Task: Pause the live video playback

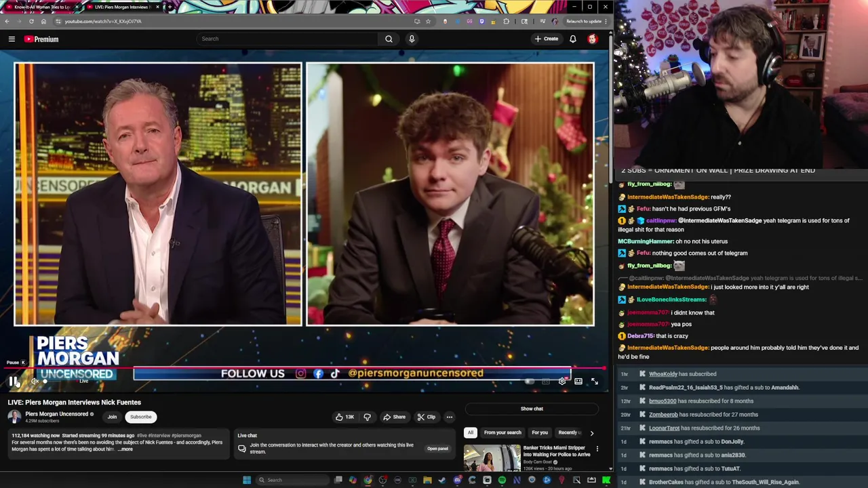Action: (14, 382)
